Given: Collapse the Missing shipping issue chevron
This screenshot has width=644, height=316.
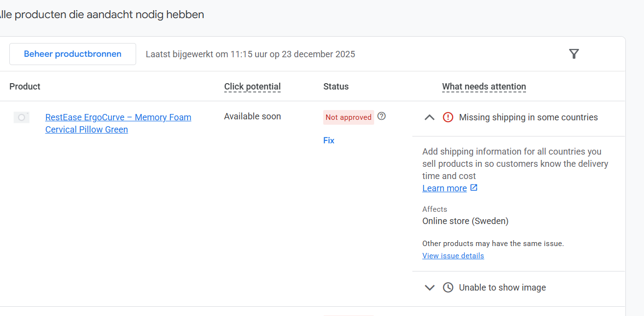Looking at the screenshot, I should click(429, 117).
